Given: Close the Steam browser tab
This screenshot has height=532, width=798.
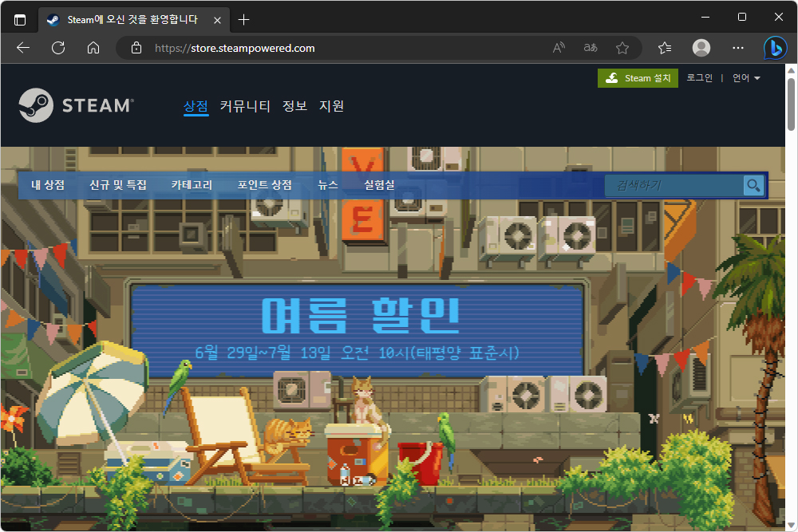Looking at the screenshot, I should click(217, 21).
